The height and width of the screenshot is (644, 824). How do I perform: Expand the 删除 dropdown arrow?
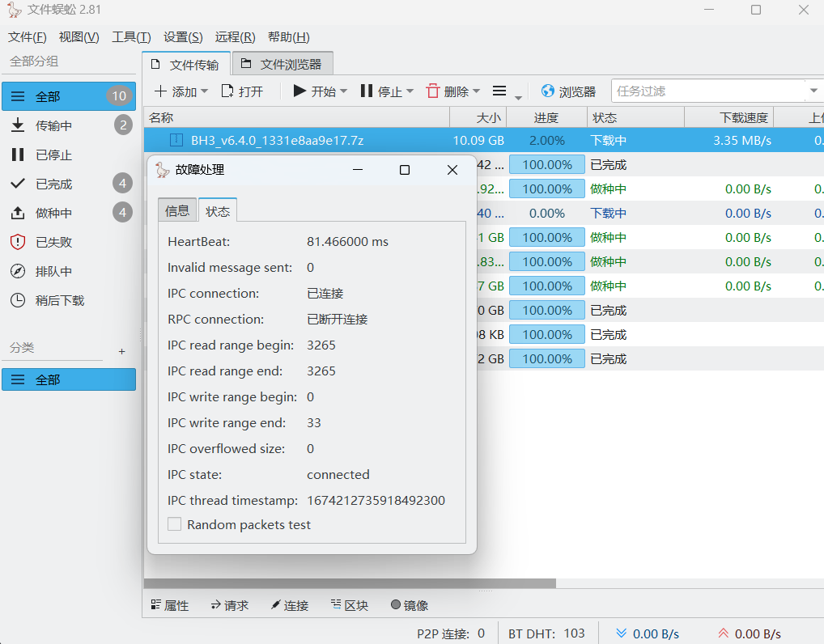click(x=477, y=91)
